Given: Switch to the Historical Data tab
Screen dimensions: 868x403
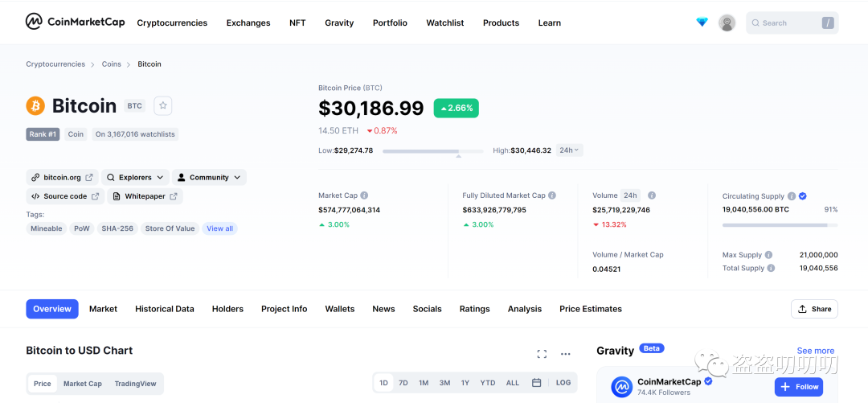Looking at the screenshot, I should pyautogui.click(x=165, y=309).
